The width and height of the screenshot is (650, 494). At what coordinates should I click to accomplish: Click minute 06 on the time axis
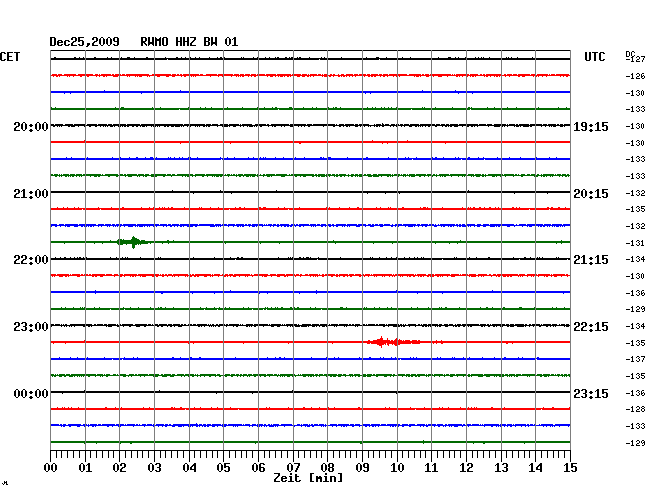[x=258, y=468]
